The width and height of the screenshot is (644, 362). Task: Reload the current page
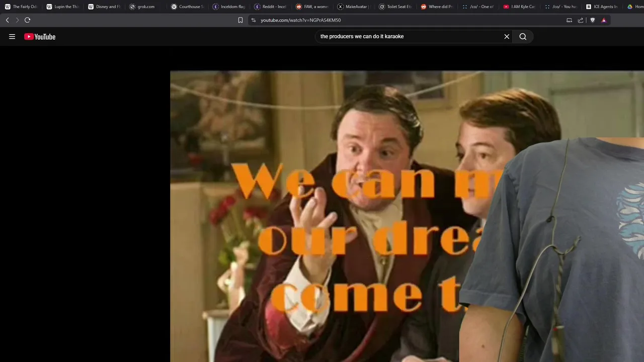(27, 20)
